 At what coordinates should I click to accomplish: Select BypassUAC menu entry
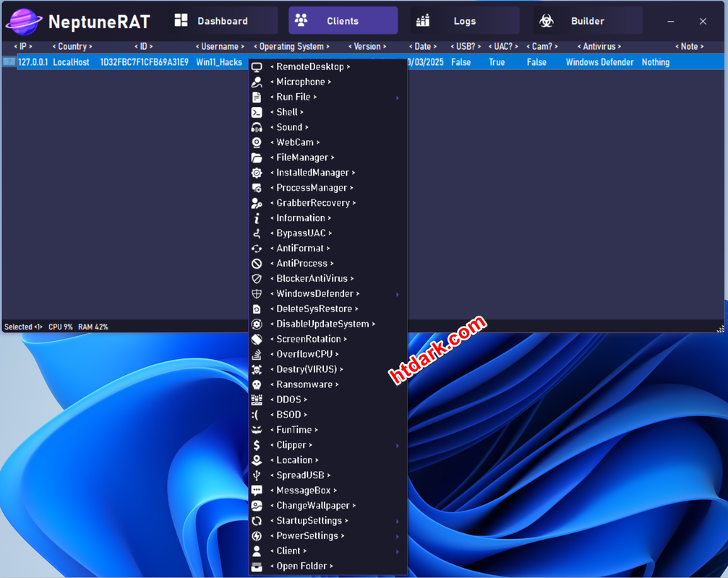coord(327,233)
